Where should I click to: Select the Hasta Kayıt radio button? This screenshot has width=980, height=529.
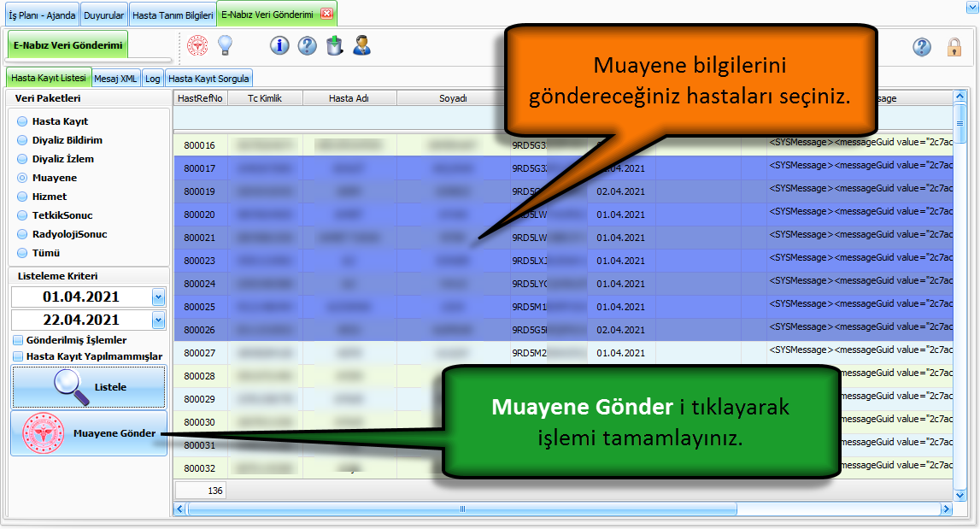click(22, 121)
